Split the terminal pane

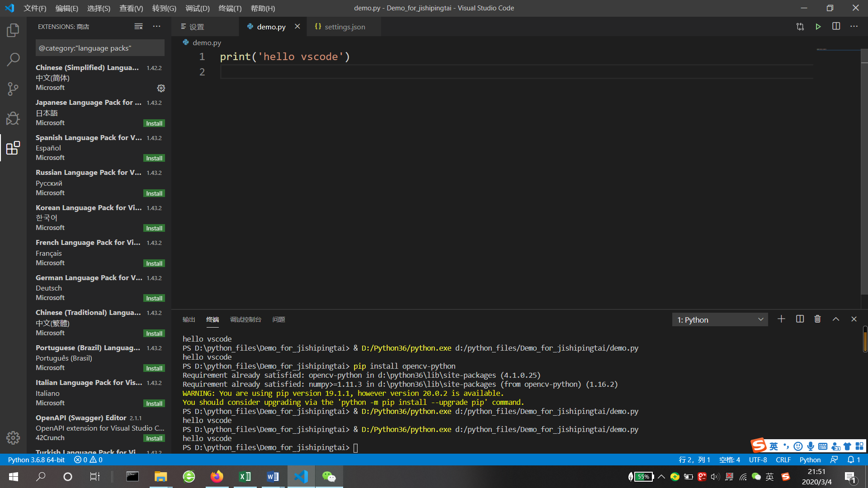pyautogui.click(x=800, y=319)
